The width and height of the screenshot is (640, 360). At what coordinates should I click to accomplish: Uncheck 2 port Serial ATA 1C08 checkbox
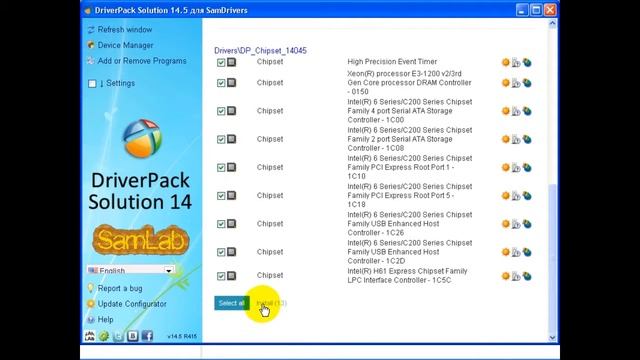pyautogui.click(x=221, y=140)
